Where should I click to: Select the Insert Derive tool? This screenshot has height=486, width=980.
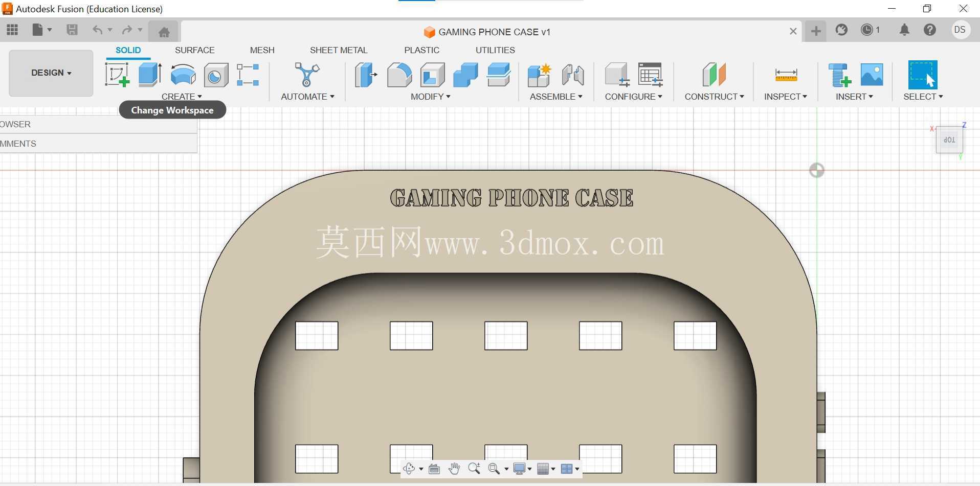839,75
